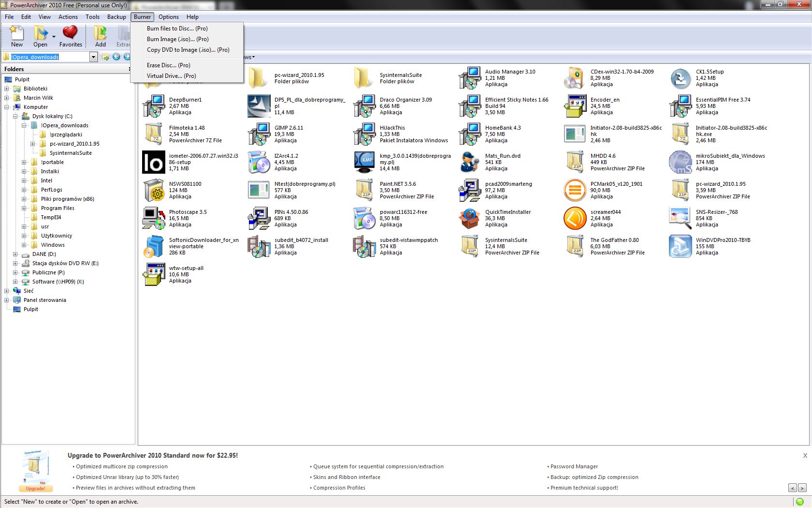Select Stacja dysków DVD RW (E:)
The width and height of the screenshot is (812, 508).
pyautogui.click(x=65, y=263)
